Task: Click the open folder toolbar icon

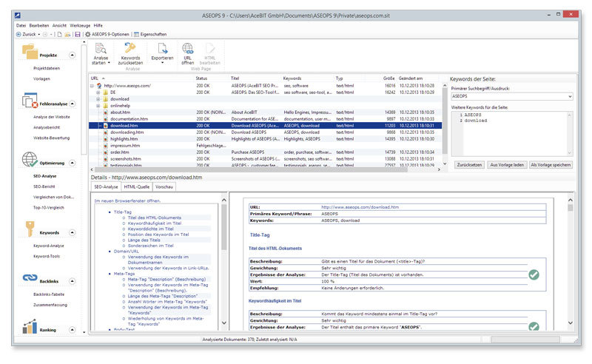Action: click(67, 34)
